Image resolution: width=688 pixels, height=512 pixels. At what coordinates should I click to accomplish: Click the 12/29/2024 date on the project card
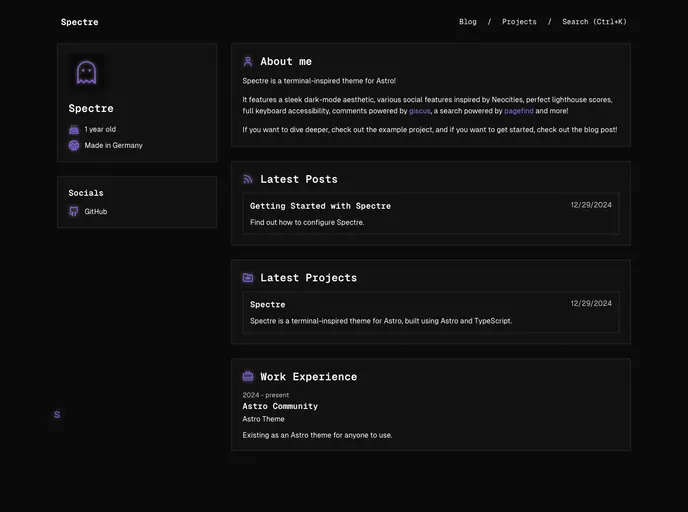tap(591, 303)
